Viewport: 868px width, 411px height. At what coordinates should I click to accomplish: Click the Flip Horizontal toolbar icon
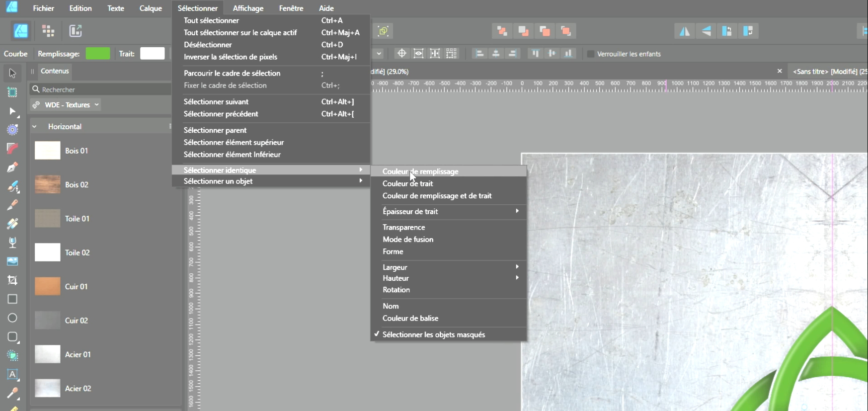[685, 31]
